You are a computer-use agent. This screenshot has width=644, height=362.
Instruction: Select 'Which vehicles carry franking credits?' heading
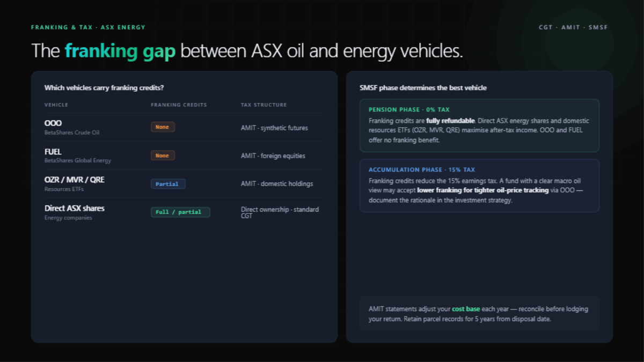[104, 87]
